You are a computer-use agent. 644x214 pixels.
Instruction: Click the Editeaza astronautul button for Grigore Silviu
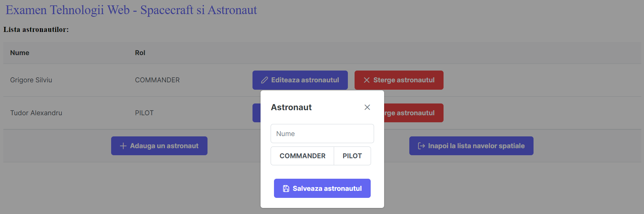click(300, 80)
